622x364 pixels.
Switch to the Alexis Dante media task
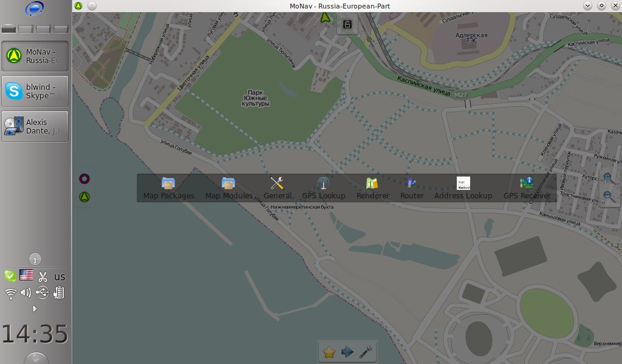pyautogui.click(x=35, y=126)
